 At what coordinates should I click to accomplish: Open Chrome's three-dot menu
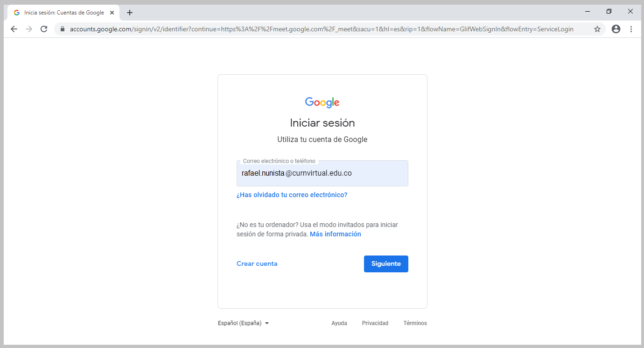coord(631,29)
